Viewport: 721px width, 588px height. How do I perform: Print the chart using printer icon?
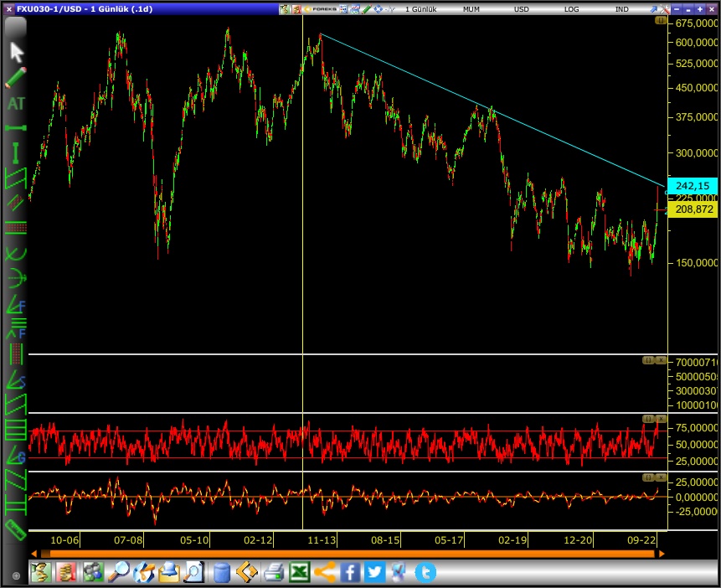click(274, 572)
